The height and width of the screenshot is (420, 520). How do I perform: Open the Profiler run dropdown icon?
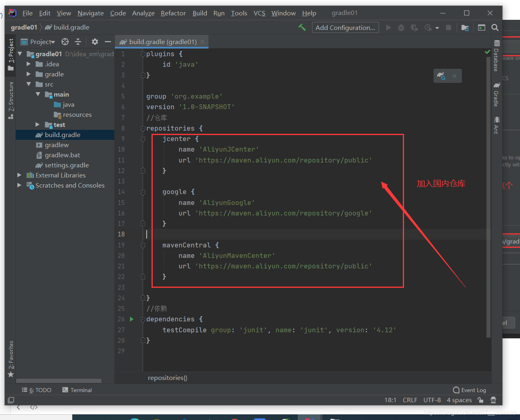coord(432,27)
